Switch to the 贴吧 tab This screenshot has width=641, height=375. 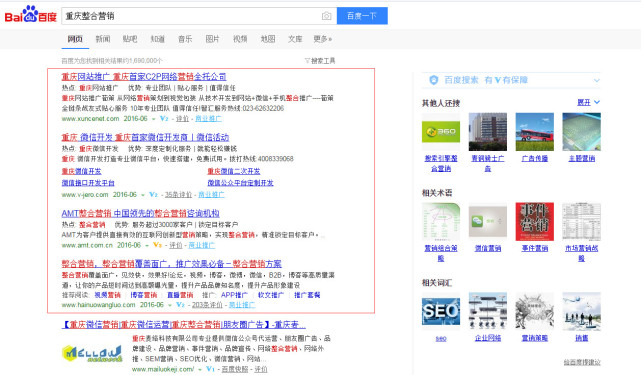(x=130, y=39)
